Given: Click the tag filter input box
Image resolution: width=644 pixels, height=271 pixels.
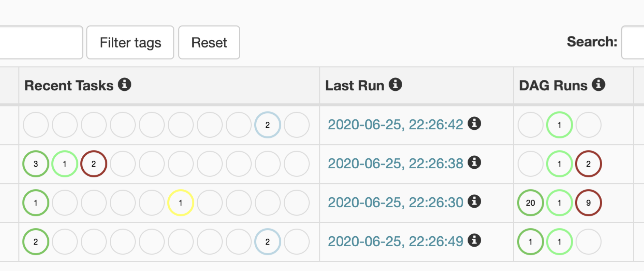Looking at the screenshot, I should (41, 43).
